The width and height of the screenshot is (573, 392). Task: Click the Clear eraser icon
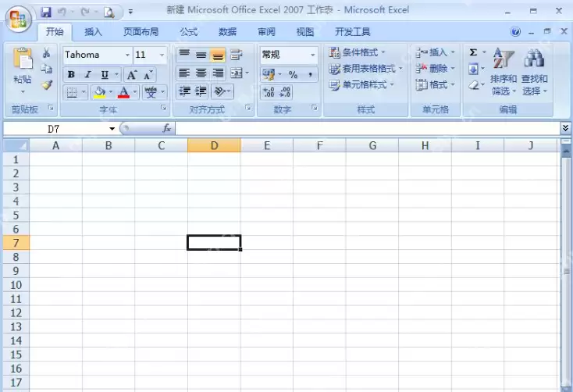coord(473,85)
